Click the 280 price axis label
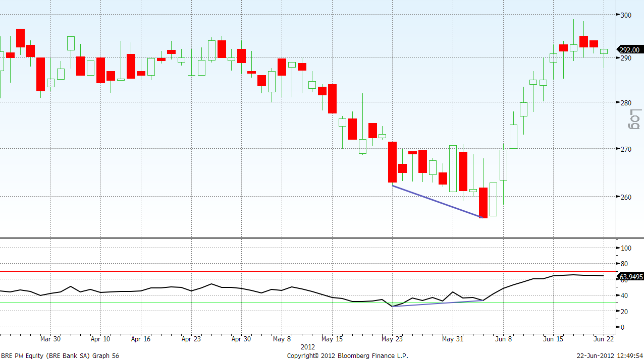Screen dimensions: 644x360 pyautogui.click(x=626, y=103)
